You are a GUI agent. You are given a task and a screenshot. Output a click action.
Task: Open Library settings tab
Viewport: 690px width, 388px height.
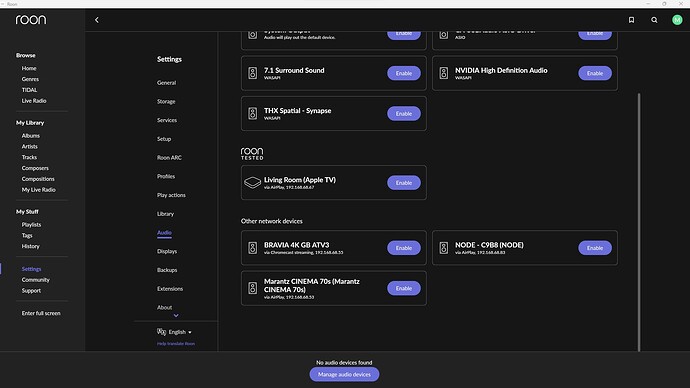tap(165, 214)
